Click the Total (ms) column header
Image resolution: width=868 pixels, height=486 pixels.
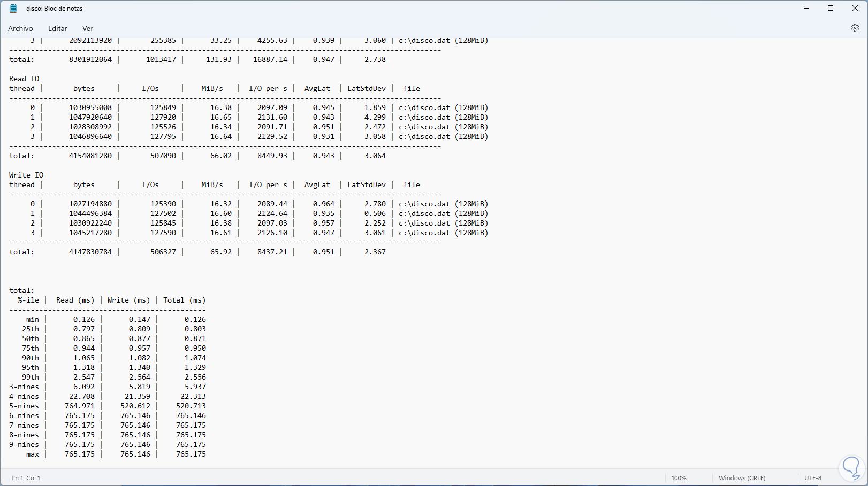[x=185, y=300]
